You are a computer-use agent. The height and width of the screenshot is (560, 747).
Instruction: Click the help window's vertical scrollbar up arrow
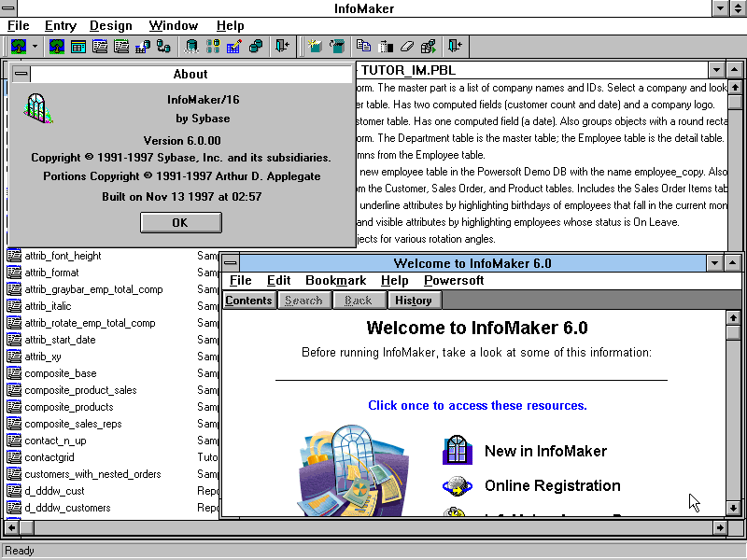(x=733, y=317)
